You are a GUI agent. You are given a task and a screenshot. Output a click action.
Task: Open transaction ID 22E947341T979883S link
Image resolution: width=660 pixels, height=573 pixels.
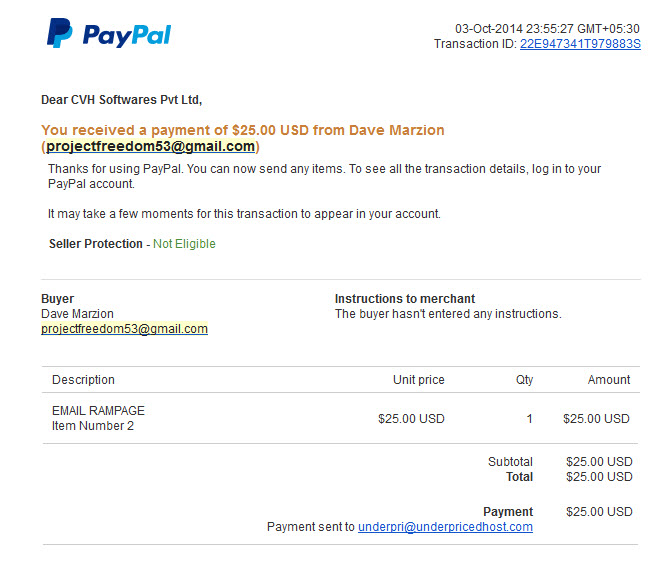click(580, 44)
